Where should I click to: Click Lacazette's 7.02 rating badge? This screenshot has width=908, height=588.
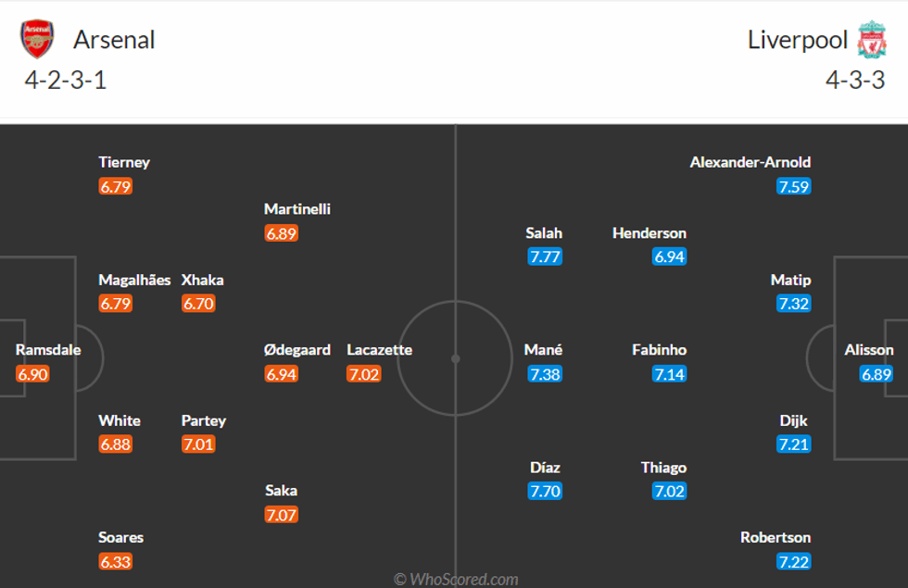363,374
